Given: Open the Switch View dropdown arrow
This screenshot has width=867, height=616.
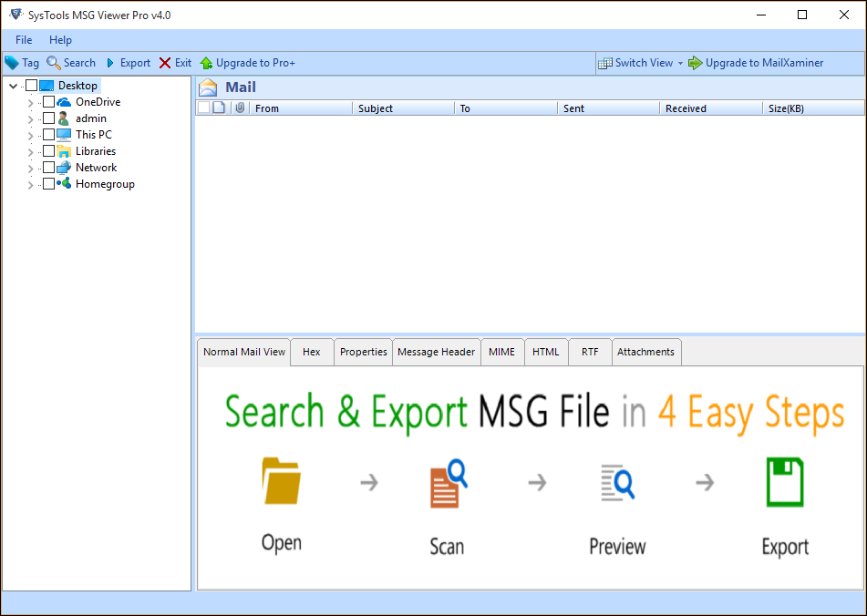Looking at the screenshot, I should (x=680, y=64).
